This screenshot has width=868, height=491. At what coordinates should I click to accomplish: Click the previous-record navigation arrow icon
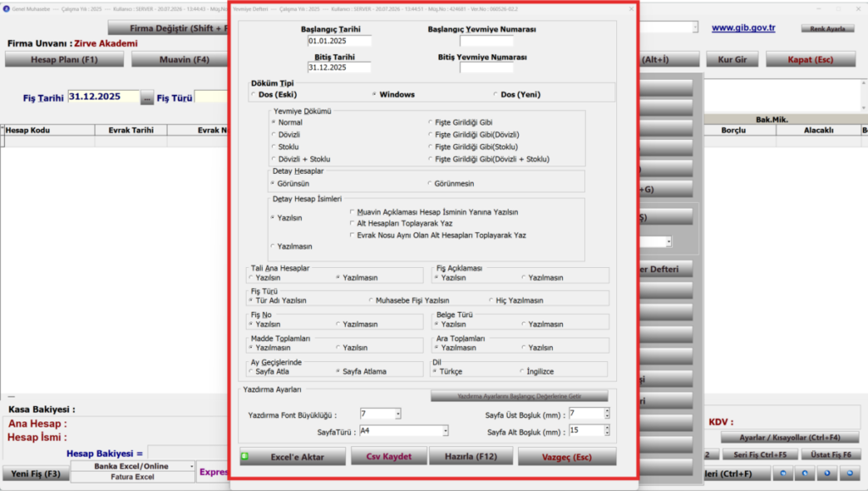point(805,473)
